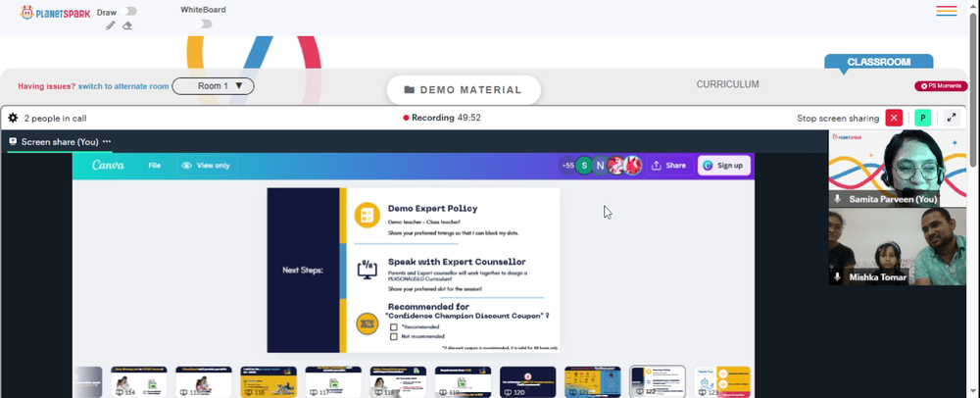
Task: Stop screen sharing with red X
Action: pyautogui.click(x=894, y=118)
